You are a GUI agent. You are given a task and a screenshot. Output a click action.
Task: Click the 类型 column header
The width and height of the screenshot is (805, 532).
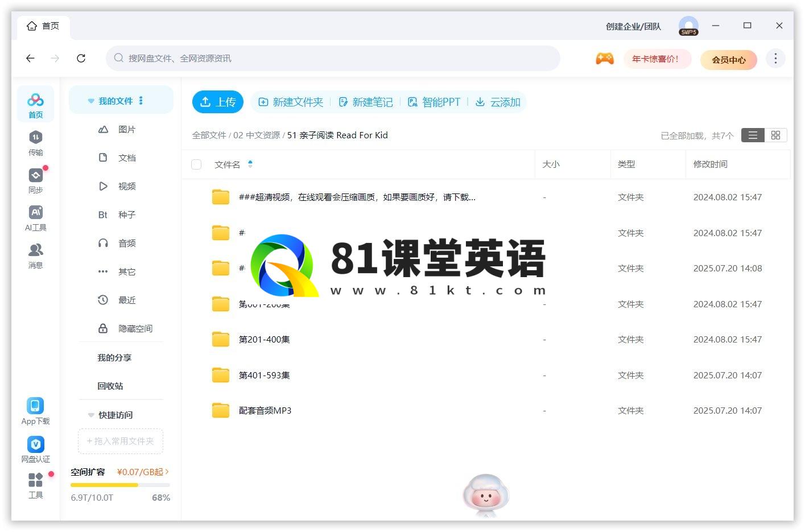click(x=626, y=164)
